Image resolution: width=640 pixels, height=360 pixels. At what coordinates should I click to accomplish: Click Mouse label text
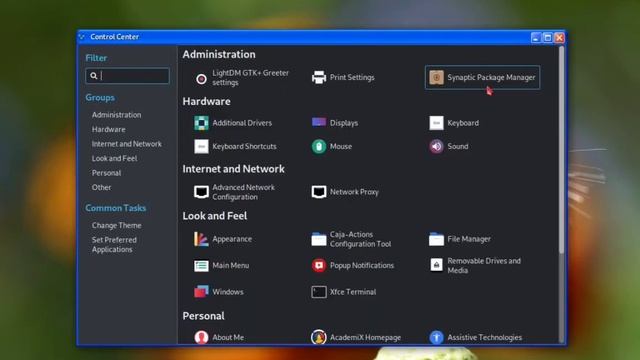coord(341,146)
